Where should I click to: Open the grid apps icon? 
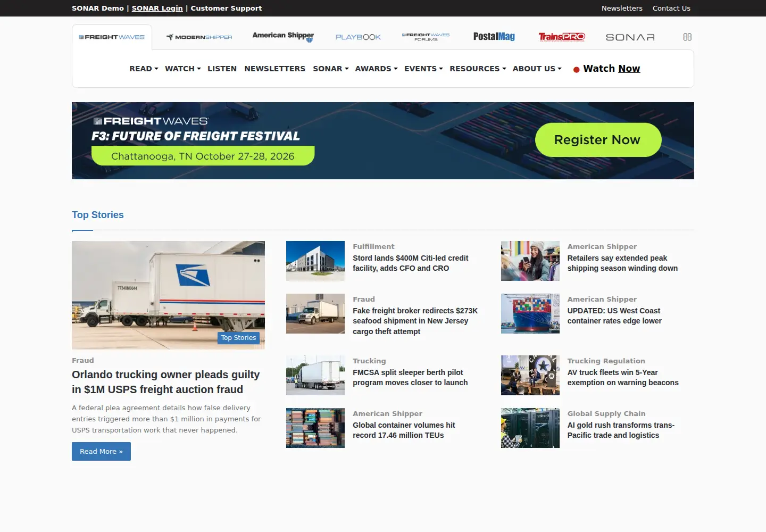[687, 37]
